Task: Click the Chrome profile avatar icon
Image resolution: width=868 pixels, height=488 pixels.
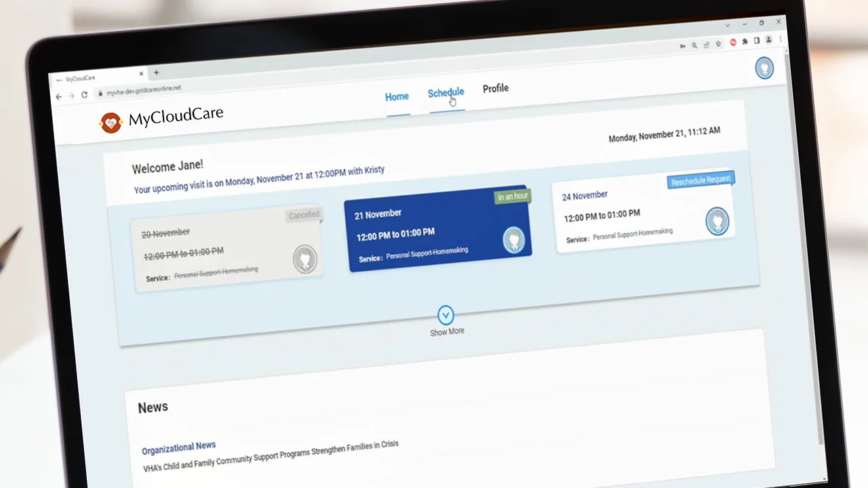Action: pyautogui.click(x=769, y=40)
